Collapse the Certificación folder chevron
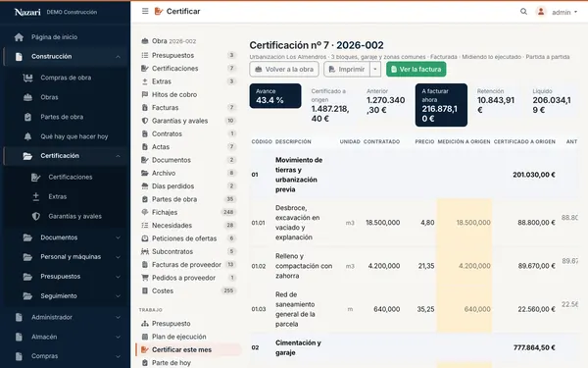 118,156
